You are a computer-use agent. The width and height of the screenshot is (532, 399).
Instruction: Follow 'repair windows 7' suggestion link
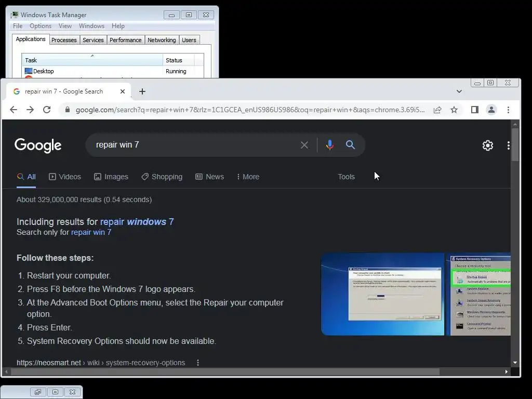point(137,222)
